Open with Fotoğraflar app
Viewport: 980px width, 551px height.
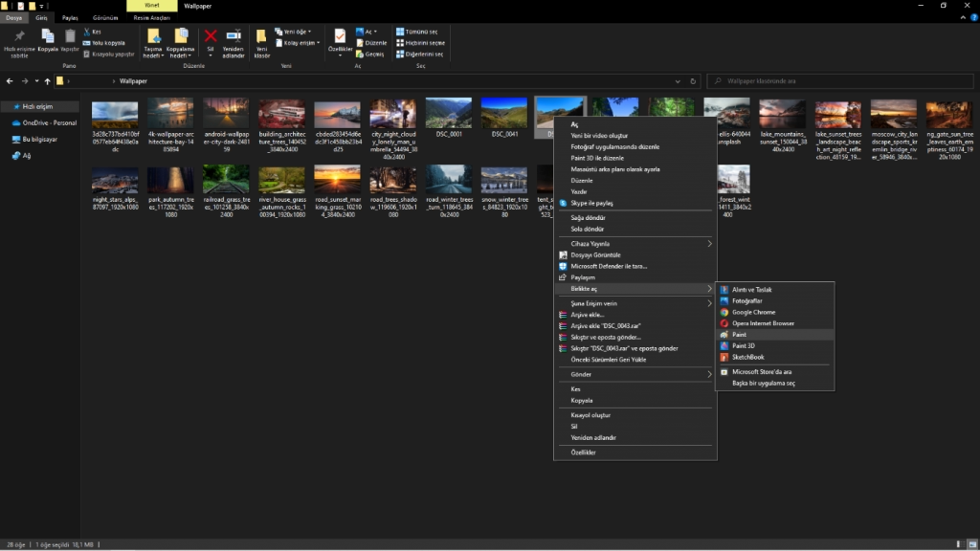coord(747,300)
